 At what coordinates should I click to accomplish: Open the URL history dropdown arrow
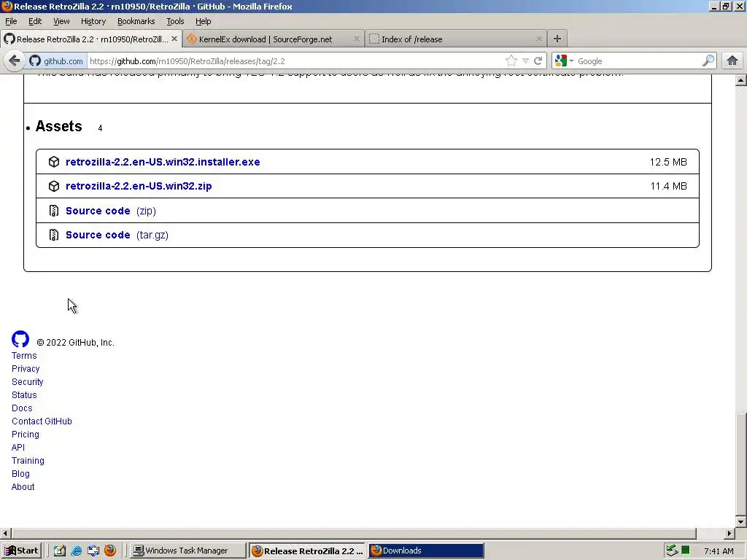[525, 61]
